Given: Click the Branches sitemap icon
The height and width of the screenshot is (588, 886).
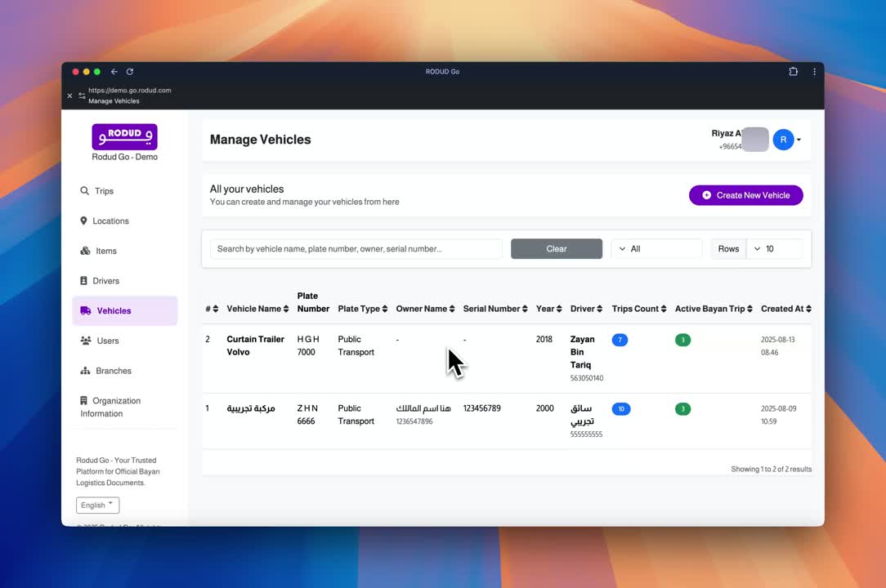Looking at the screenshot, I should pyautogui.click(x=85, y=371).
